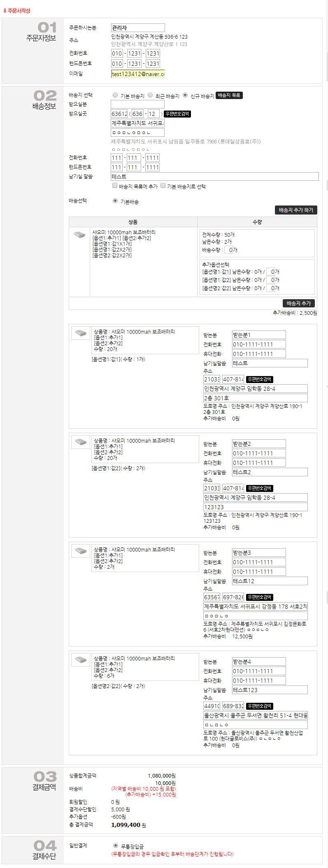This screenshot has height=868, width=328.
Task: Click the 남기실 말씀 field containing 테스트
Action: [214, 176]
